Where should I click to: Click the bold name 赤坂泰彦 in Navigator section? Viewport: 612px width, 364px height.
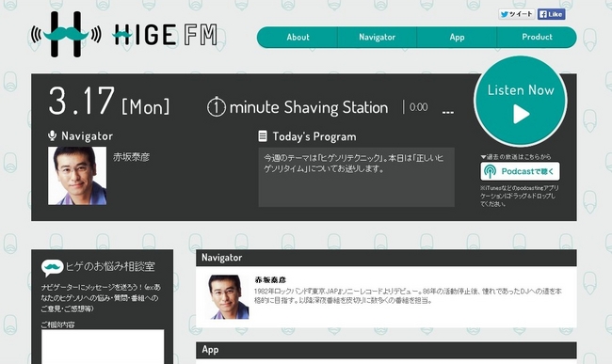point(270,280)
